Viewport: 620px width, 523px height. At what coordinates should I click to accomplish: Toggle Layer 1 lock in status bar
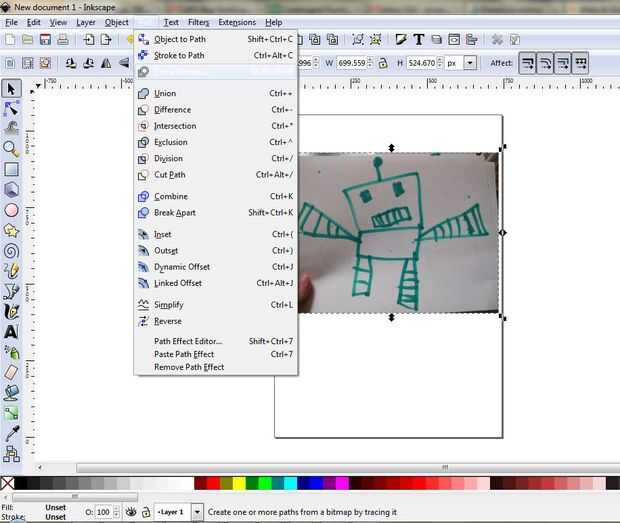click(x=146, y=512)
